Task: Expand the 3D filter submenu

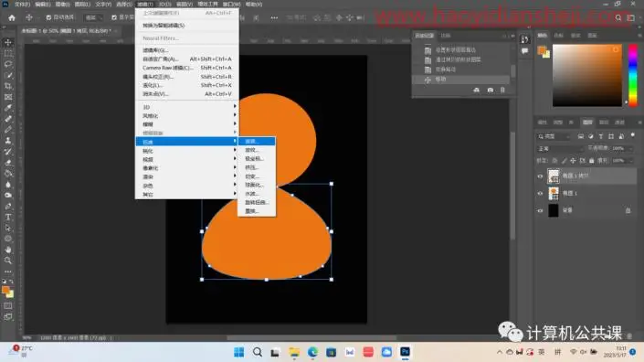Action: pos(187,107)
